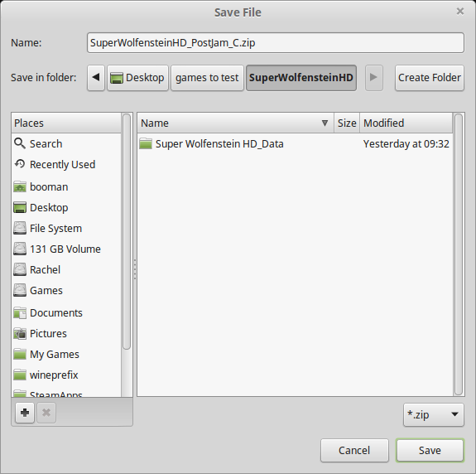Image resolution: width=476 pixels, height=474 pixels.
Task: Close the Save File dialog
Action: (460, 12)
